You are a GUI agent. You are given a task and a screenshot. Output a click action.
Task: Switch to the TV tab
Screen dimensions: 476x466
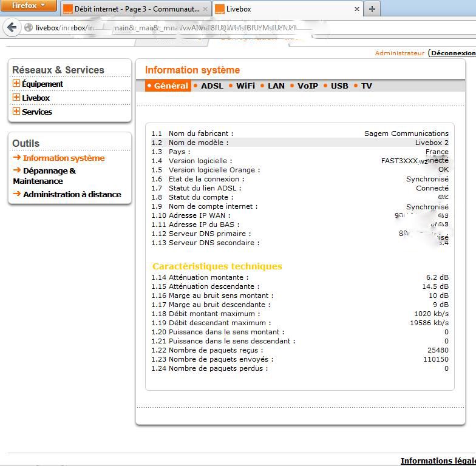coord(367,86)
